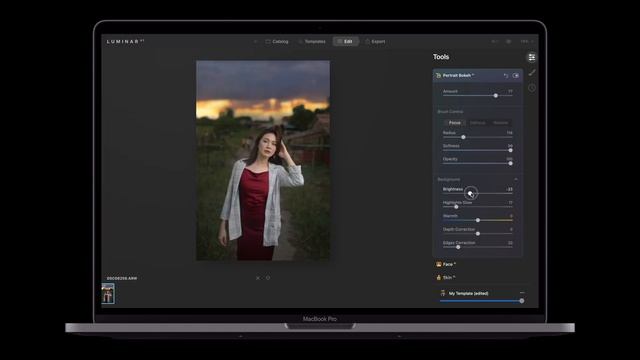Open the Catalog tab

click(277, 42)
